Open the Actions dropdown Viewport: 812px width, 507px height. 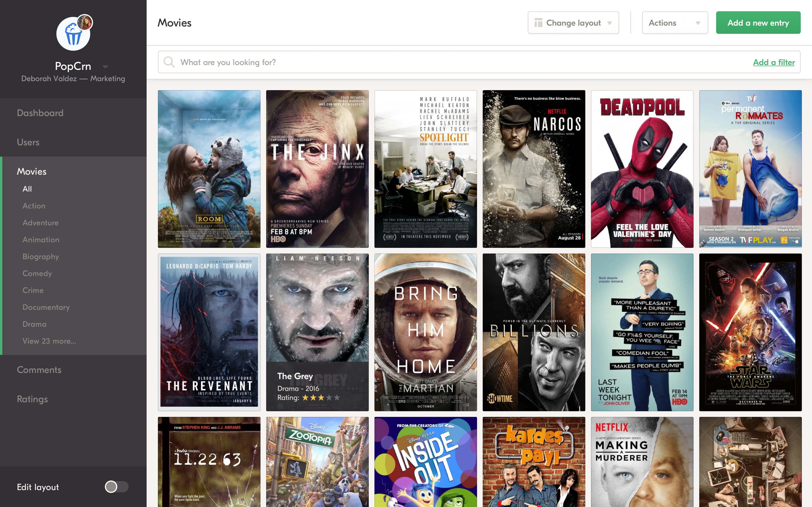[674, 23]
